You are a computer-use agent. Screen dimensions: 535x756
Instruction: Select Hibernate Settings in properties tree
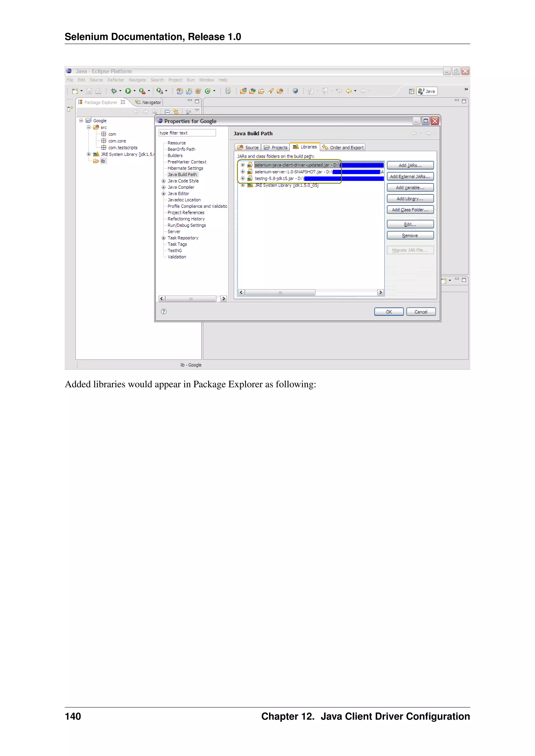click(185, 168)
